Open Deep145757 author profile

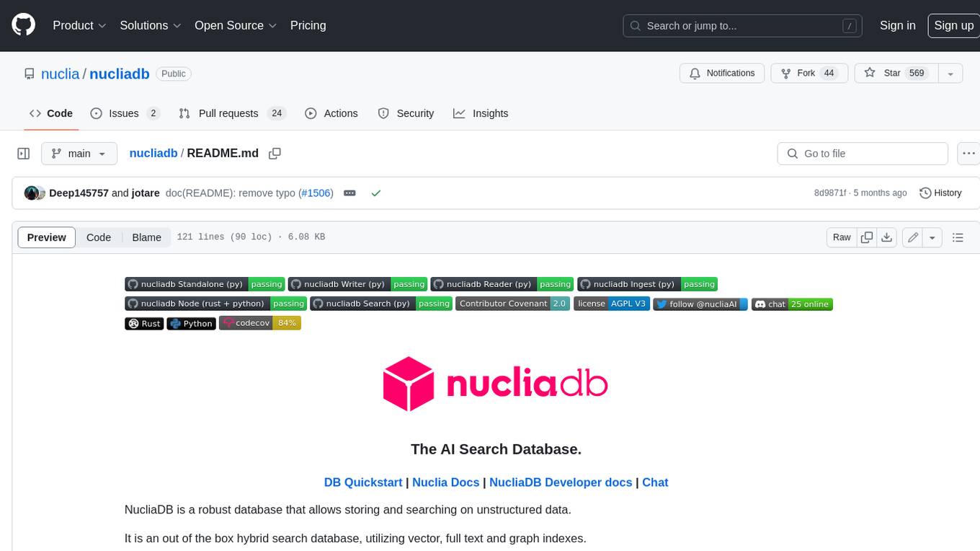79,193
